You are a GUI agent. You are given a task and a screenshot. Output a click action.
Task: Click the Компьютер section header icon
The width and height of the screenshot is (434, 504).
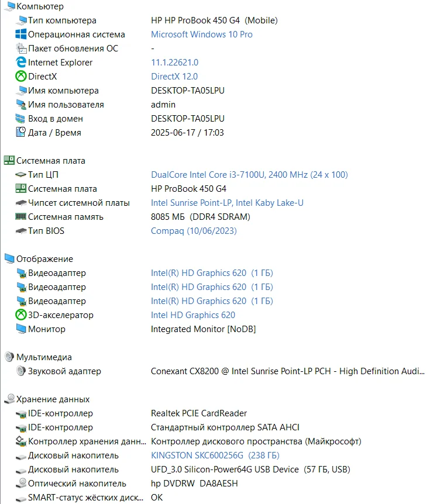click(x=9, y=6)
